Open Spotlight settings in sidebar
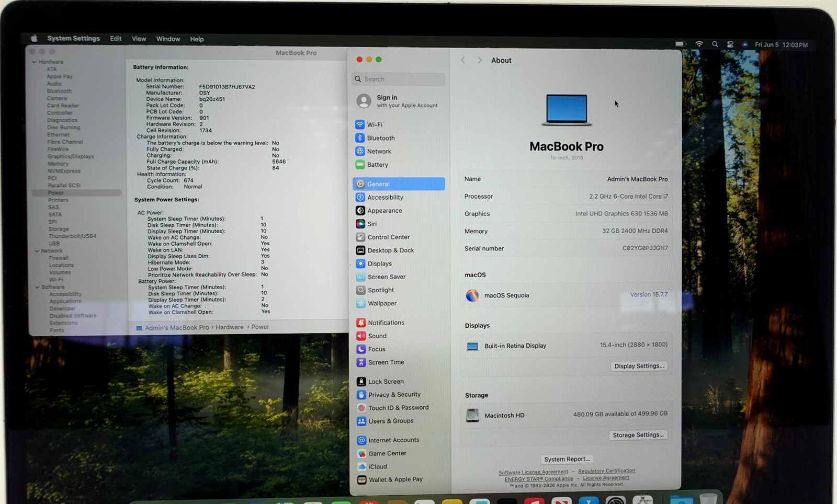This screenshot has height=504, width=837. pos(399,290)
